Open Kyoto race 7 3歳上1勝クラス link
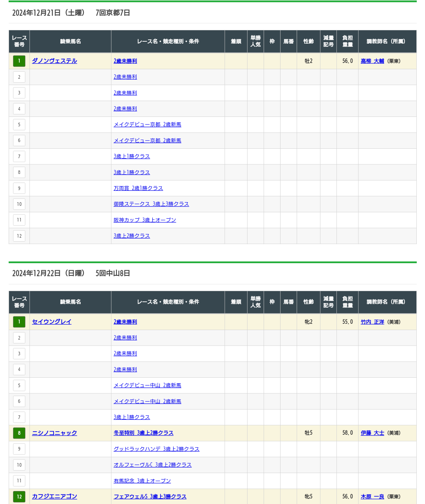Image resolution: width=425 pixels, height=504 pixels. 132,156
